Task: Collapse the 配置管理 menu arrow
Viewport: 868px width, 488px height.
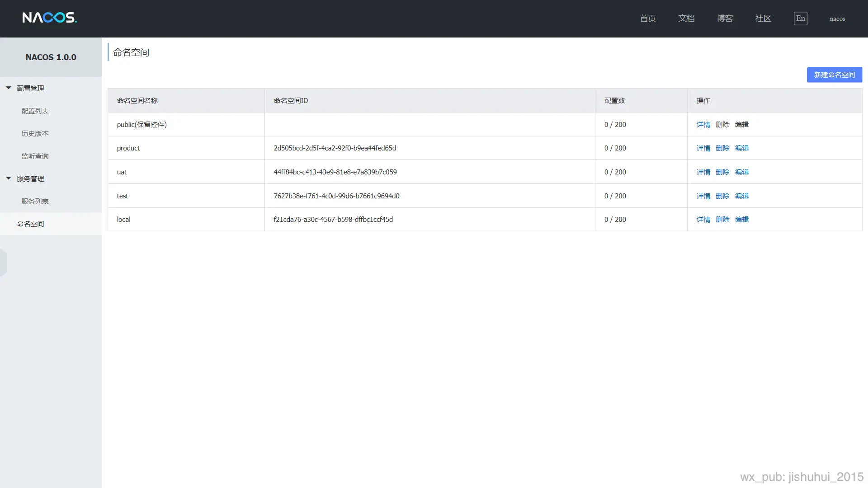Action: [x=9, y=88]
